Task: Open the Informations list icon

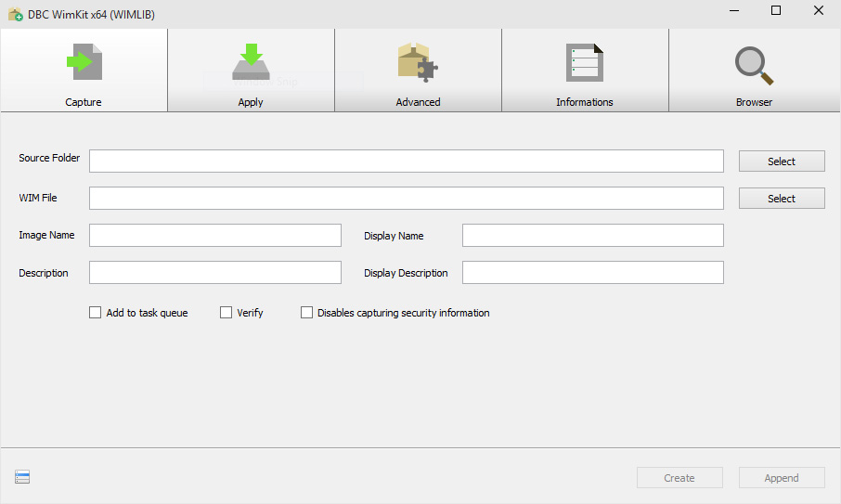Action: [x=585, y=62]
